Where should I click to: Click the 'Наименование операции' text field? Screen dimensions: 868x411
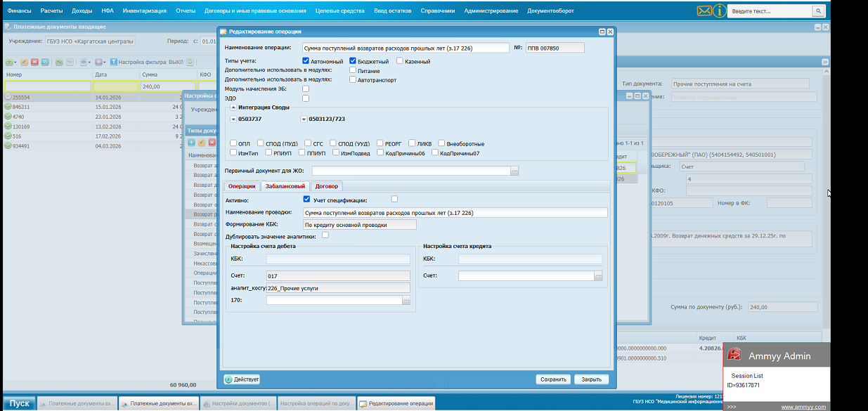405,48
